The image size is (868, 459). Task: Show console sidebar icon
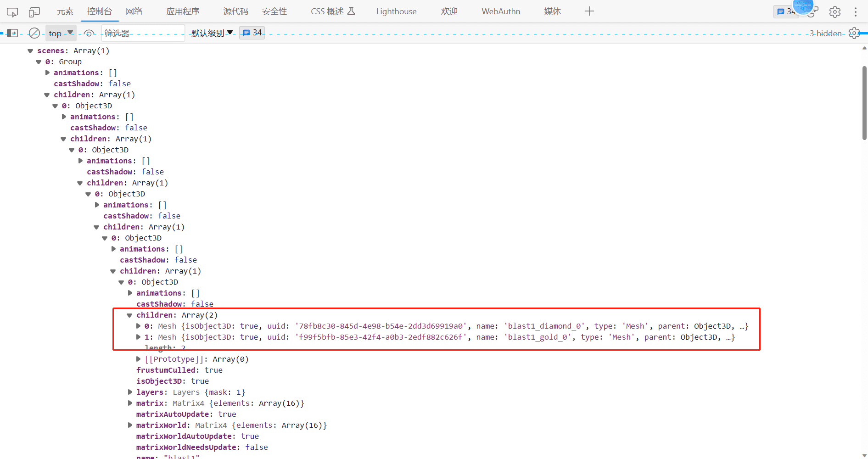click(x=12, y=33)
